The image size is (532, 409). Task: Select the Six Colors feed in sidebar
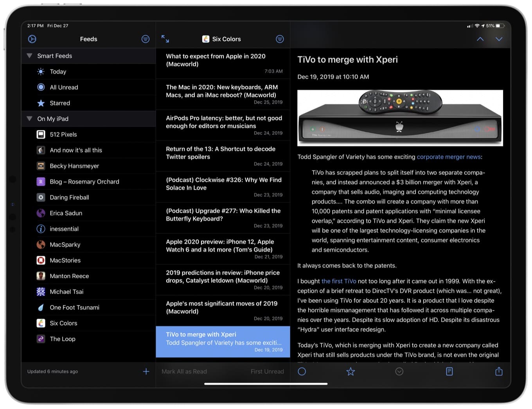pyautogui.click(x=89, y=323)
